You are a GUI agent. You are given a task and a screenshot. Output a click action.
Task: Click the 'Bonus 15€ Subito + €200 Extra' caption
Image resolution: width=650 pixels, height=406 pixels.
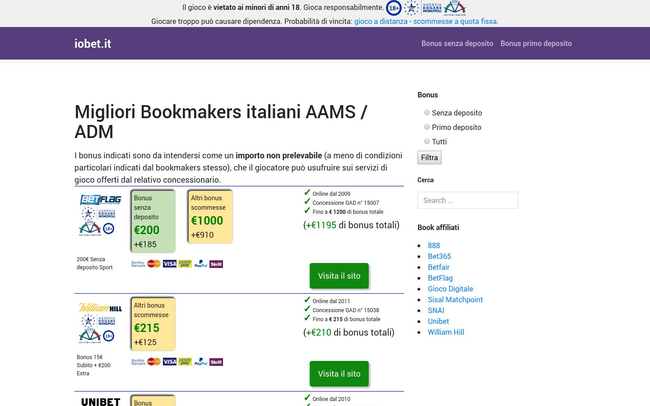click(93, 365)
